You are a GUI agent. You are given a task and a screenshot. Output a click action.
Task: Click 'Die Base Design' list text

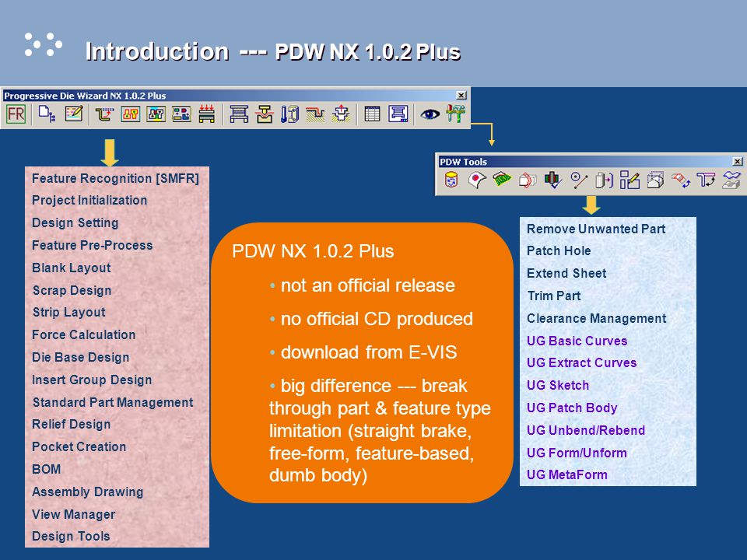point(80,357)
